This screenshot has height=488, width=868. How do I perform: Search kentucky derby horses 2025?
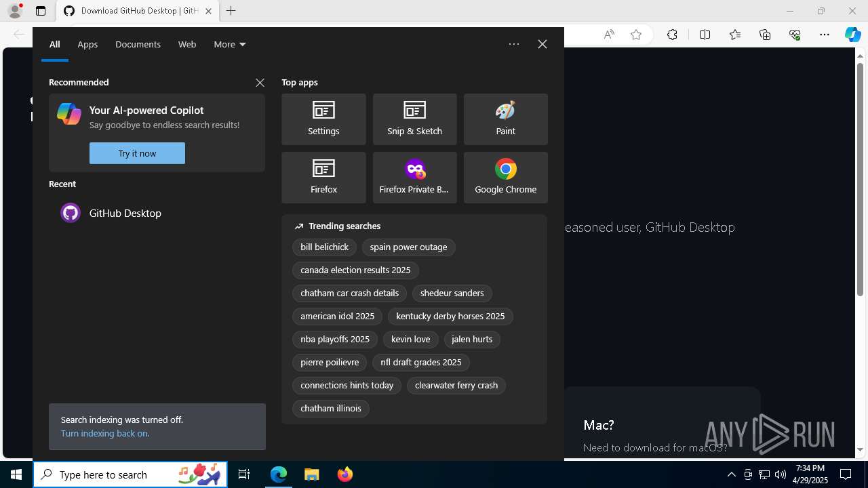450,317
